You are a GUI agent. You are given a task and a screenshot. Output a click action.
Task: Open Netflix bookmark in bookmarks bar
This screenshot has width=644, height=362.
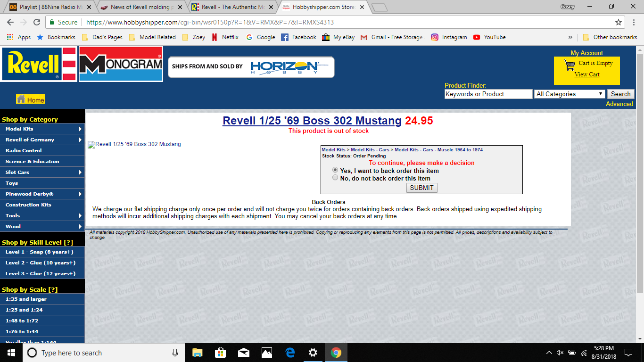coord(225,37)
